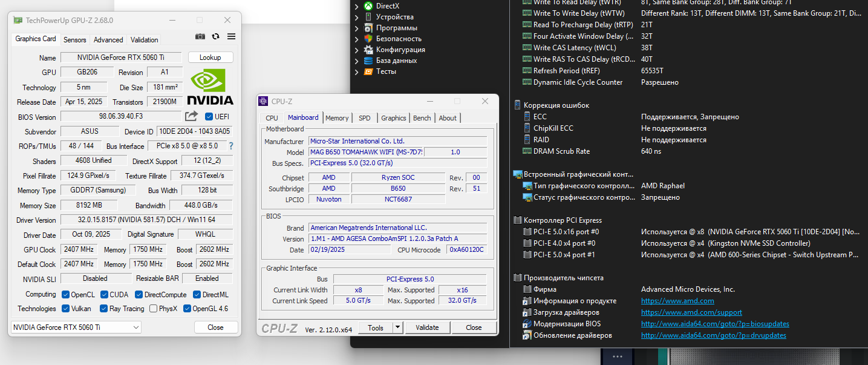Click the База данных icon in AIDA64
This screenshot has height=365, width=868.
coord(368,61)
